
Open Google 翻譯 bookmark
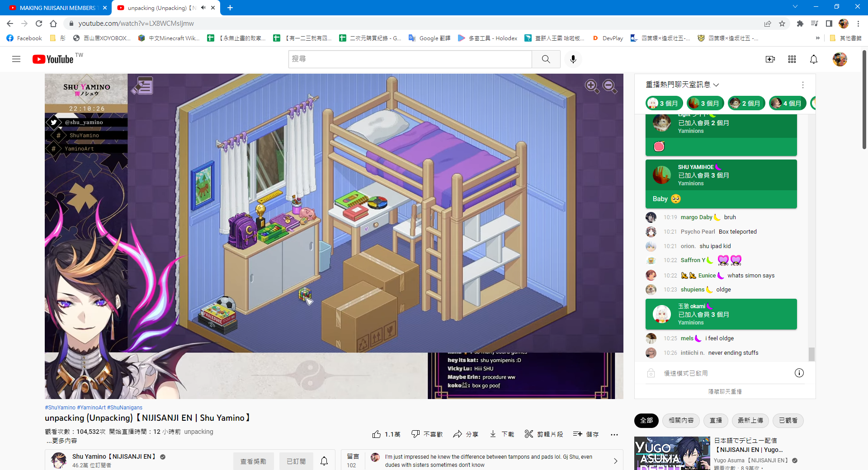(429, 38)
